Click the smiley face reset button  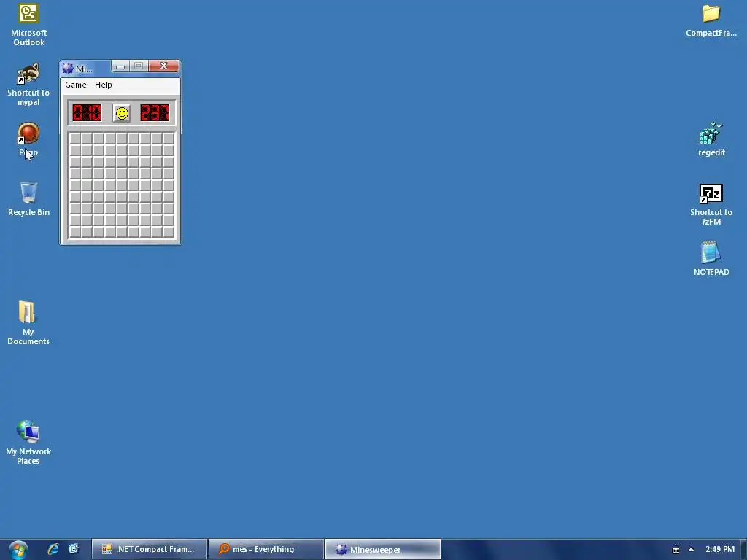tap(122, 113)
